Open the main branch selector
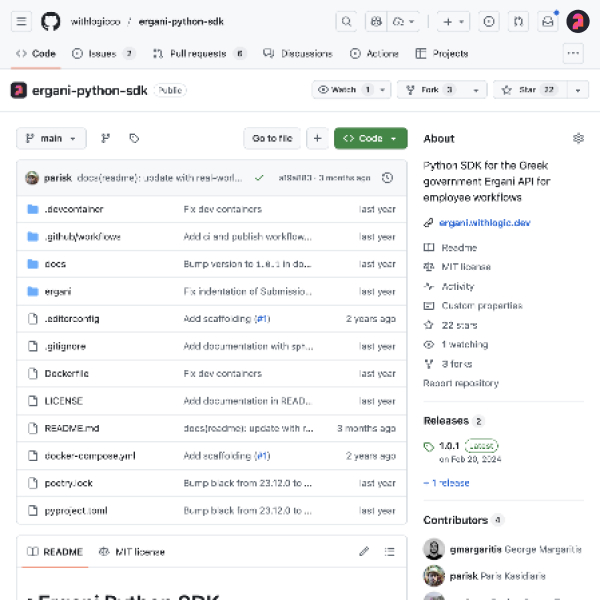The height and width of the screenshot is (600, 600). (x=51, y=138)
